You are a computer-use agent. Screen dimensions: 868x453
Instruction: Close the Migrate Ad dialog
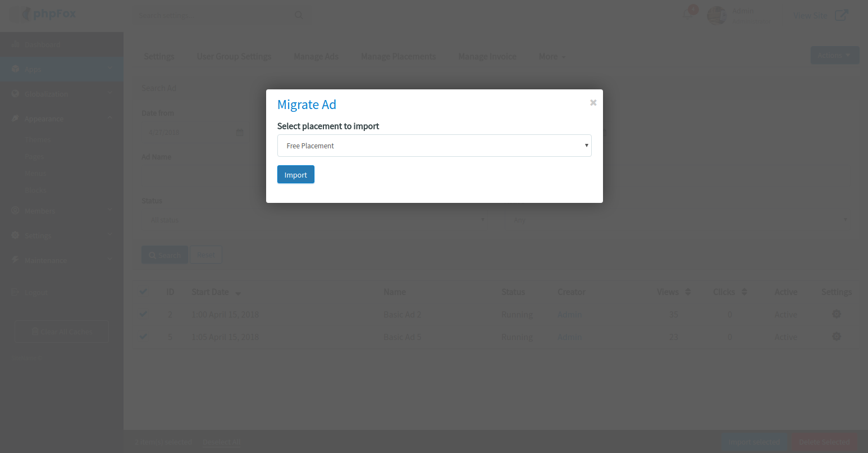[x=593, y=103]
